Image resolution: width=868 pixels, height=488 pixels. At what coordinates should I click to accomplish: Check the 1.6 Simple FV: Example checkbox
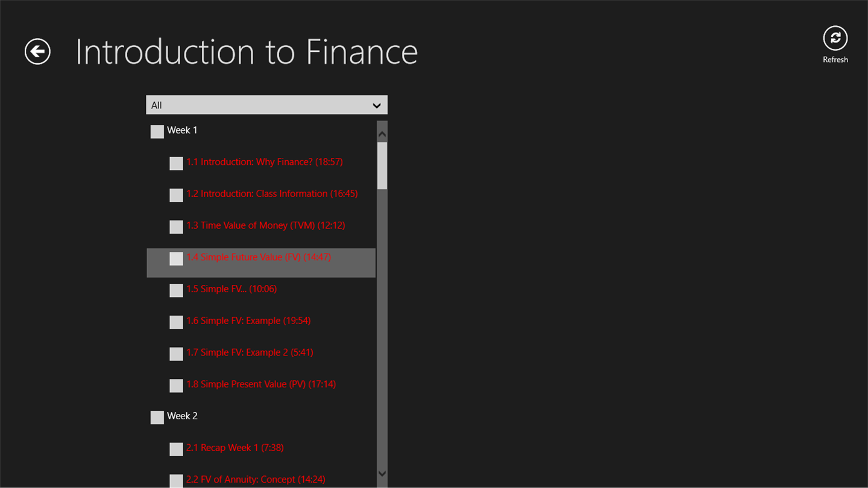click(176, 322)
